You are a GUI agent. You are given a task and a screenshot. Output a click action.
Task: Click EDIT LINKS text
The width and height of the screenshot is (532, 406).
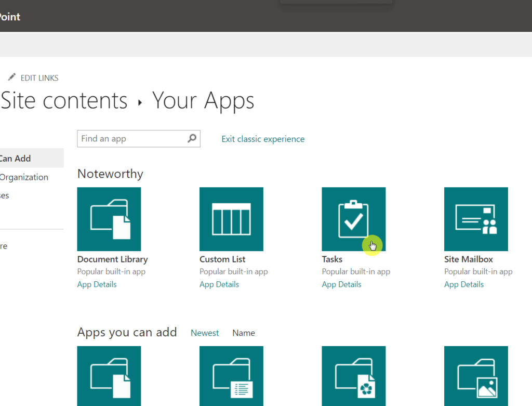coord(39,78)
